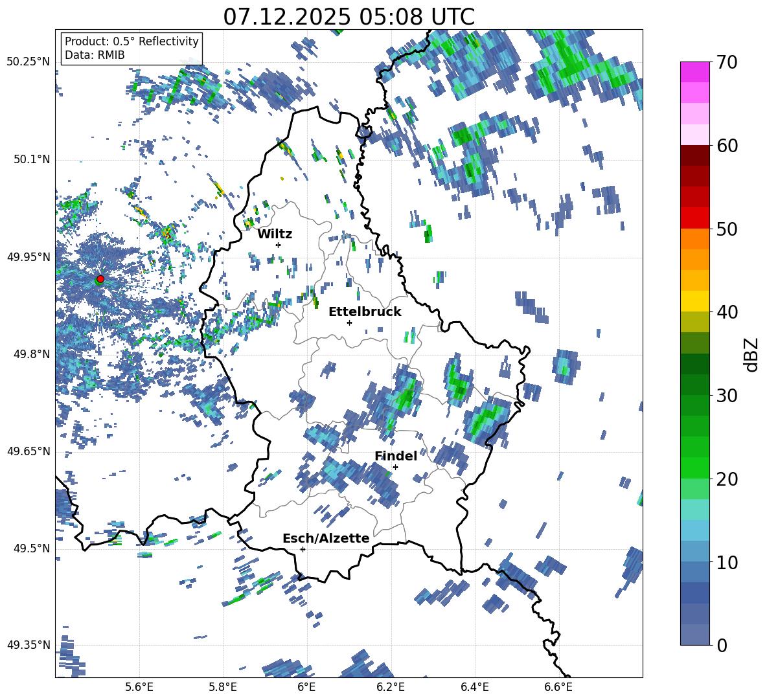The image size is (767, 700).
Task: Click the 6.6°E longitude label
Action: tap(558, 688)
